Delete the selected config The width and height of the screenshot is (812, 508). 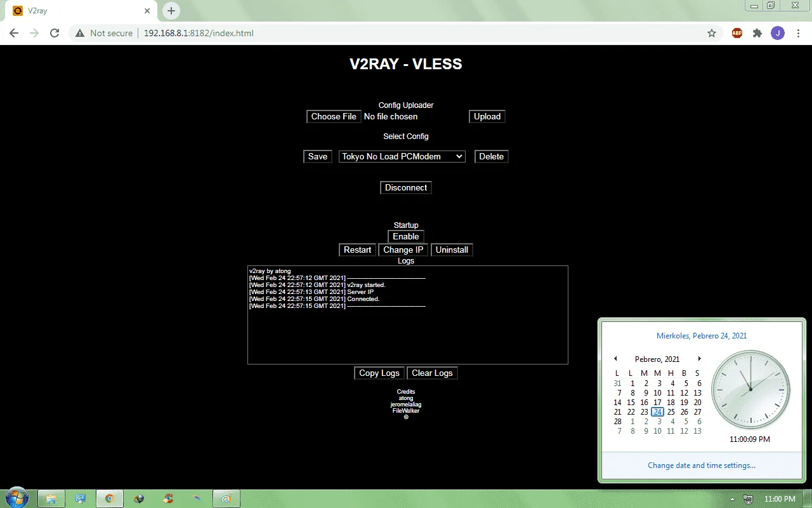point(492,156)
